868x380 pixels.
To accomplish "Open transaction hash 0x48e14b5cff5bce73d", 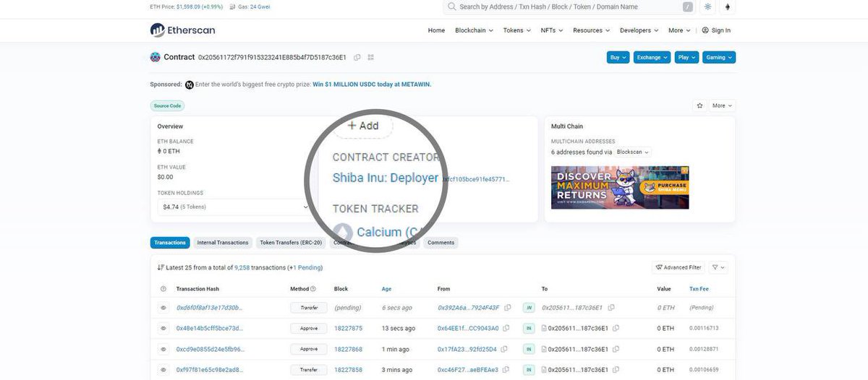I will coord(210,328).
